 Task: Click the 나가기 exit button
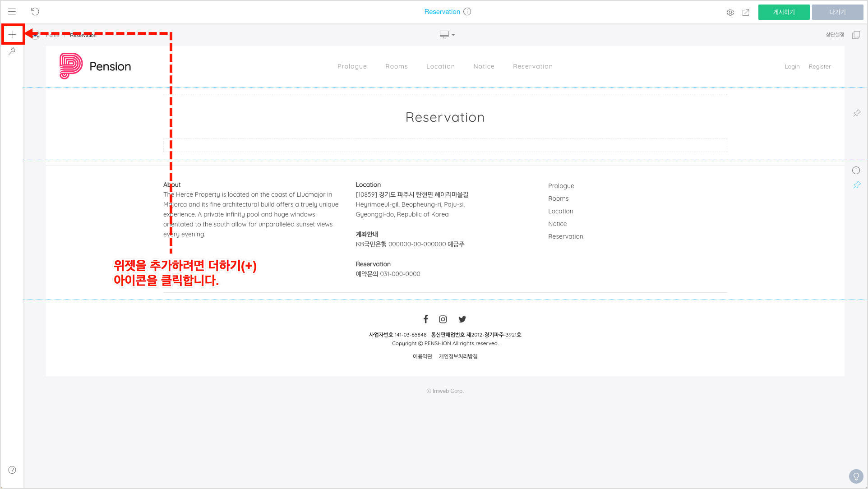[x=837, y=12]
